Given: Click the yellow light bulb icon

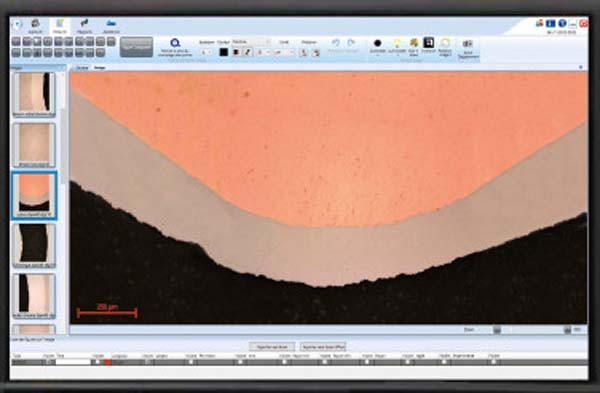Looking at the screenshot, I should (x=397, y=43).
